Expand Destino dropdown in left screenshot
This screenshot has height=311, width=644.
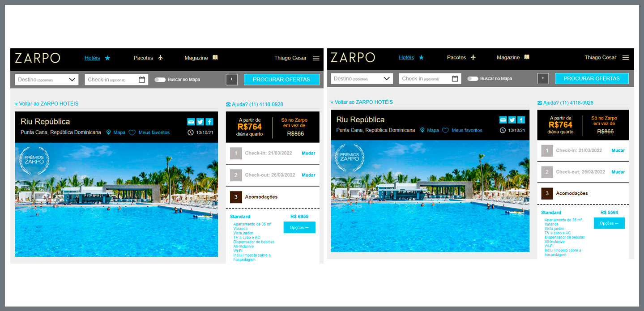pos(47,80)
